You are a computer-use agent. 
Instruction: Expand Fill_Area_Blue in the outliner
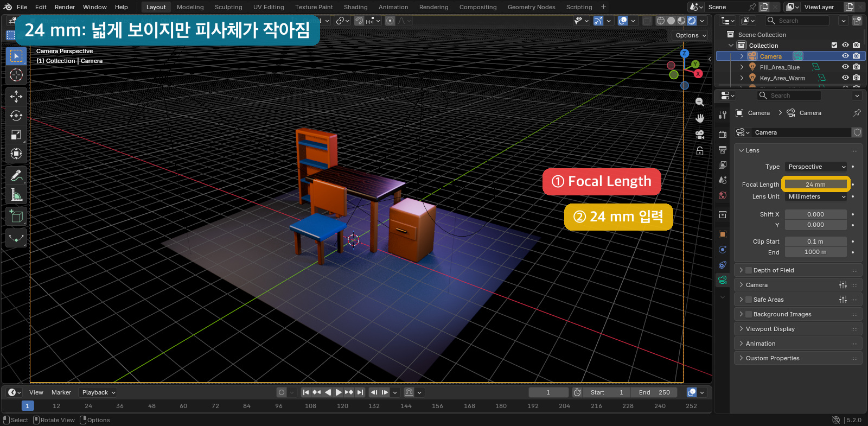pyautogui.click(x=742, y=67)
